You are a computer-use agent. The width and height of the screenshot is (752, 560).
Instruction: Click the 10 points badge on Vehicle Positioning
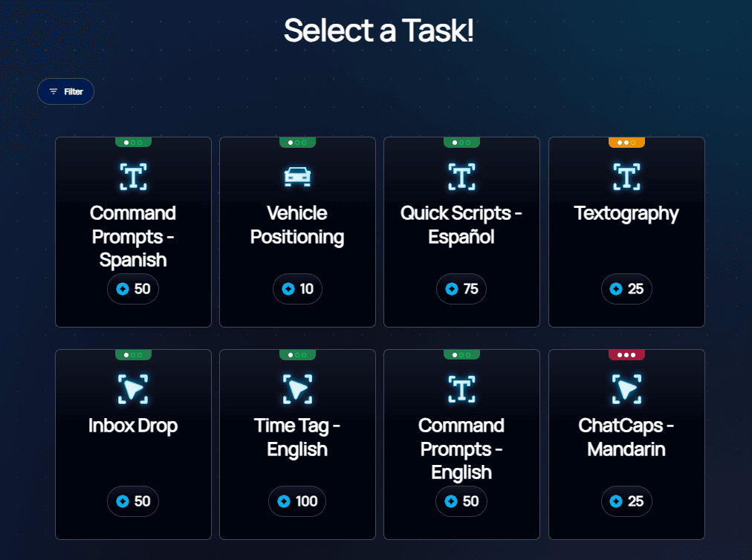coord(297,289)
